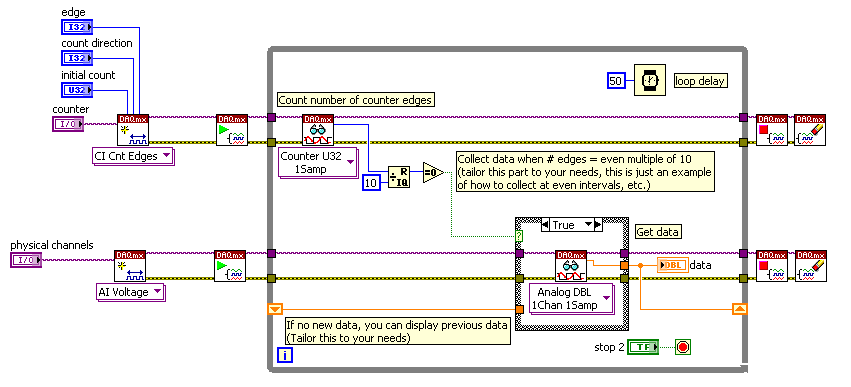Click the DAQmx Stop Task node on counter line
Viewport: 851px width, 387px height.
point(772,130)
